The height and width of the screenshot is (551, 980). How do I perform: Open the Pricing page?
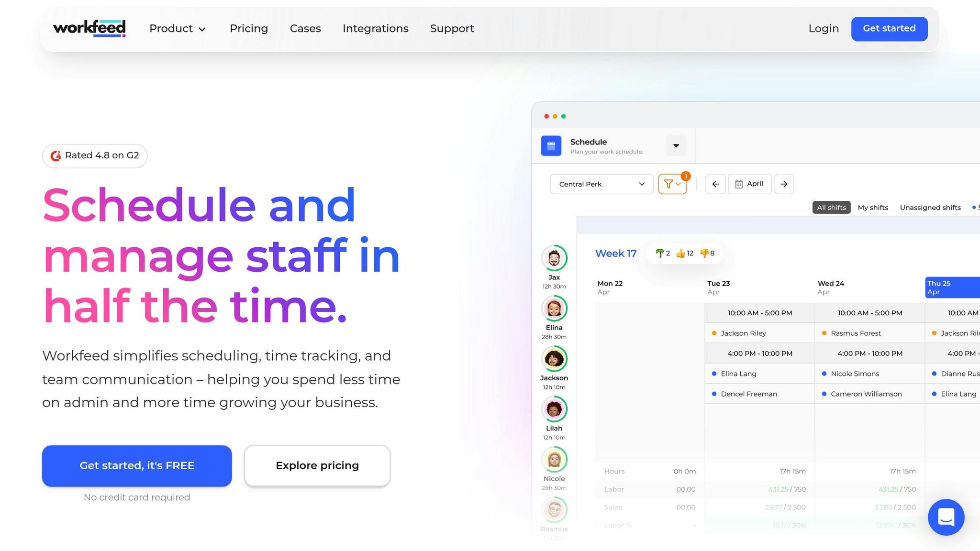(249, 29)
